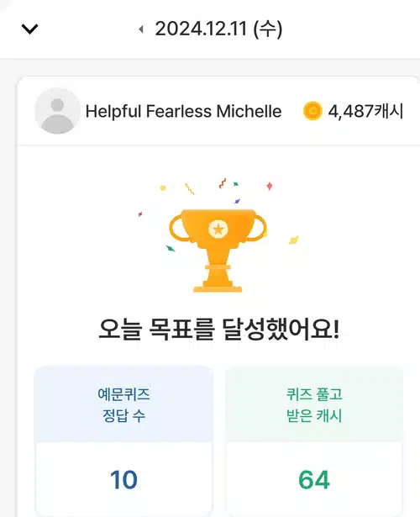Tap the trophy pedestal base
Viewport: 420px width, 517px height.
pyautogui.click(x=218, y=289)
